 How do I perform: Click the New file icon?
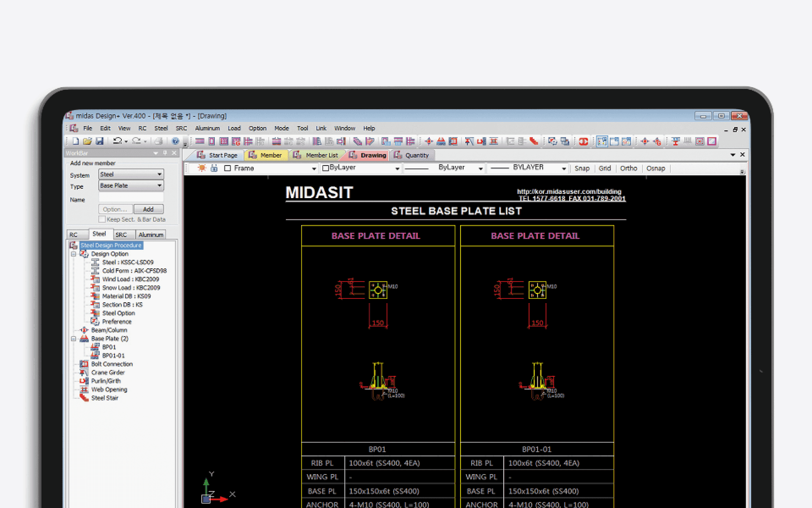coord(76,141)
